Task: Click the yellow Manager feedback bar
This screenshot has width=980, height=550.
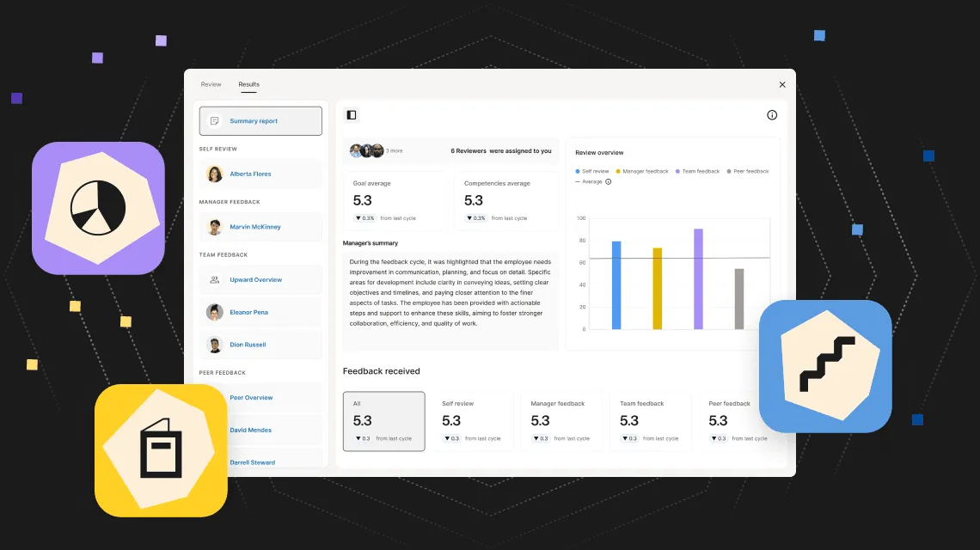Action: pos(658,289)
